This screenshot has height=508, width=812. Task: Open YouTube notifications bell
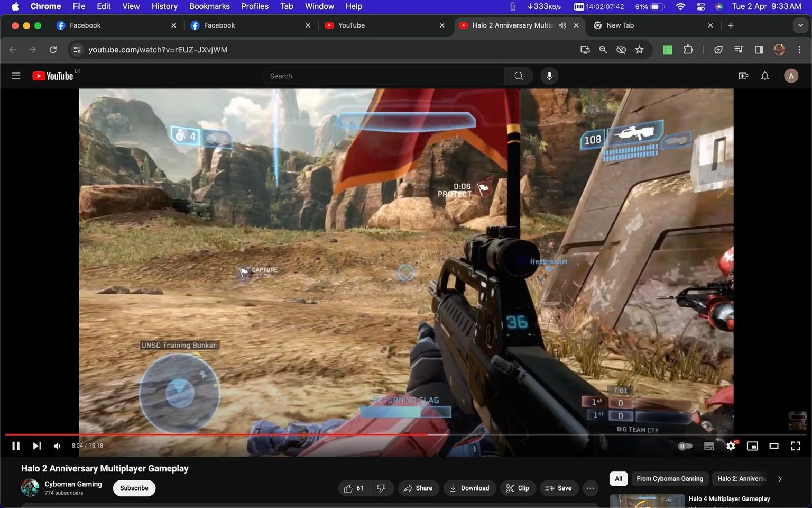tap(765, 76)
